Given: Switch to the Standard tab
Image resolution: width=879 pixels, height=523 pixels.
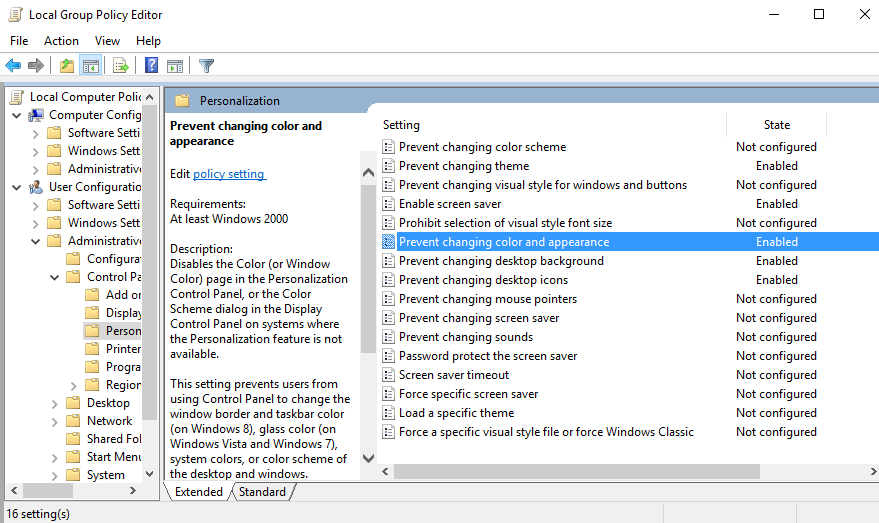Looking at the screenshot, I should (x=262, y=492).
